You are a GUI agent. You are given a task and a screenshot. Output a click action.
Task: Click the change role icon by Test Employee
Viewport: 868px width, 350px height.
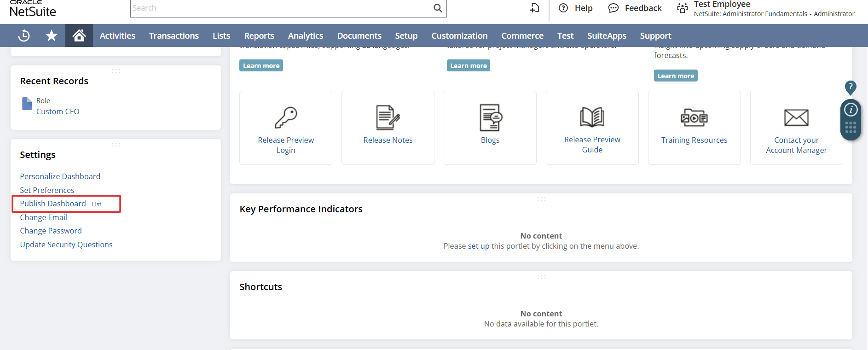point(682,8)
